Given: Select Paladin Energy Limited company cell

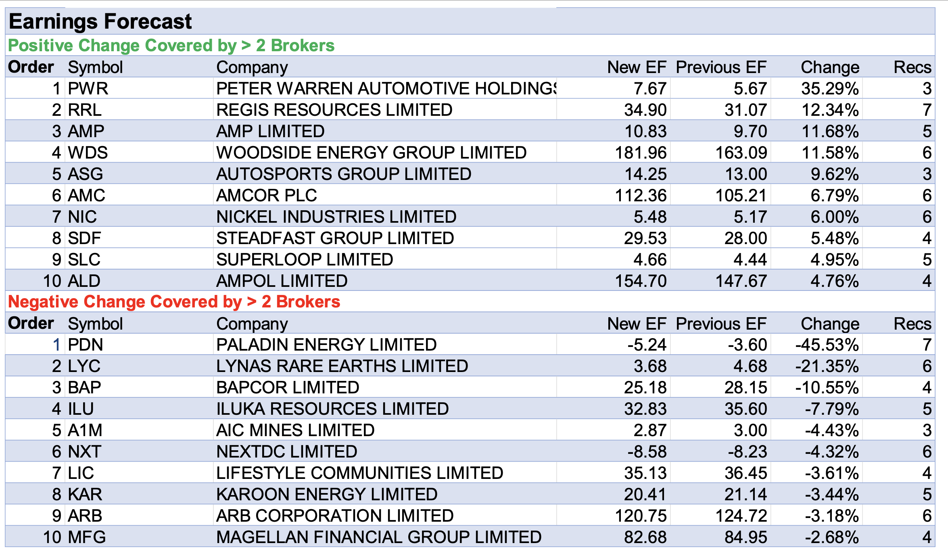Looking at the screenshot, I should (x=326, y=345).
